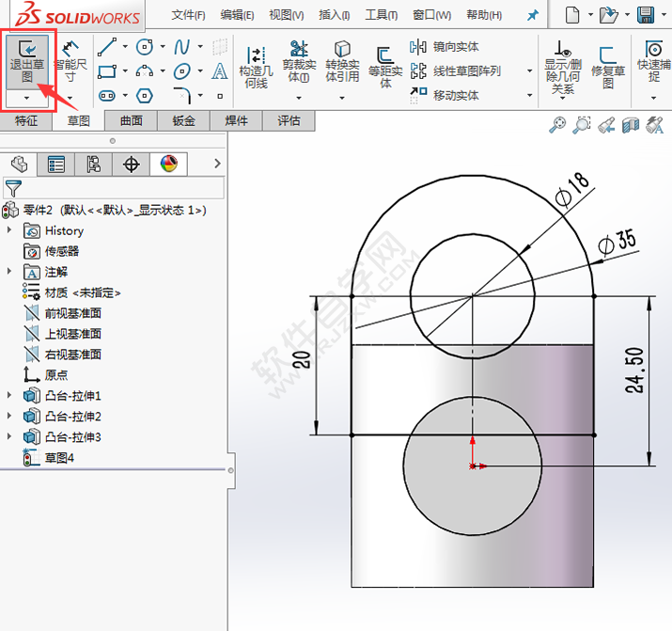672x631 pixels.
Task: Open the Line tool dropdown arrow
Action: tap(125, 46)
